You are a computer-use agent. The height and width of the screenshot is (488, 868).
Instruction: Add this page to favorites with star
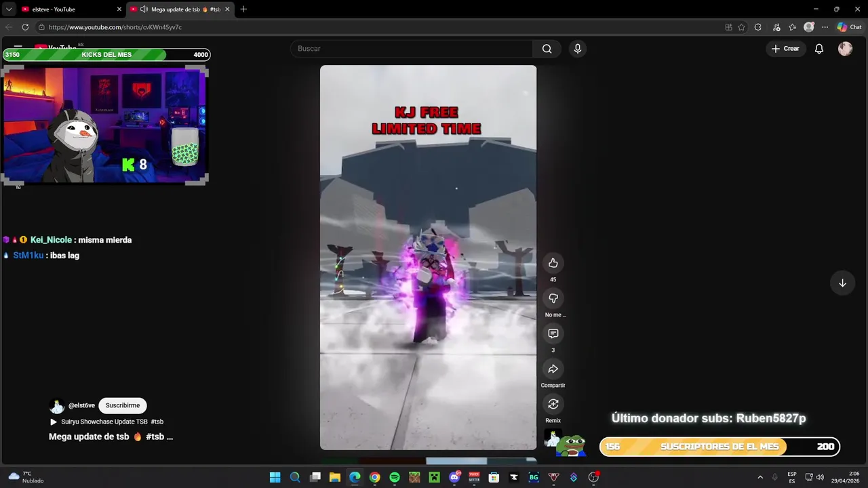pos(741,27)
